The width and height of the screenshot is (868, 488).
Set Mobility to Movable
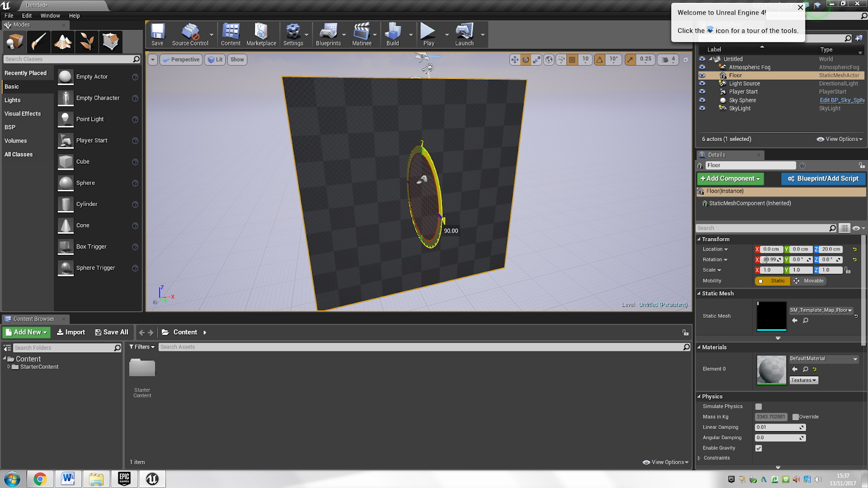point(809,281)
